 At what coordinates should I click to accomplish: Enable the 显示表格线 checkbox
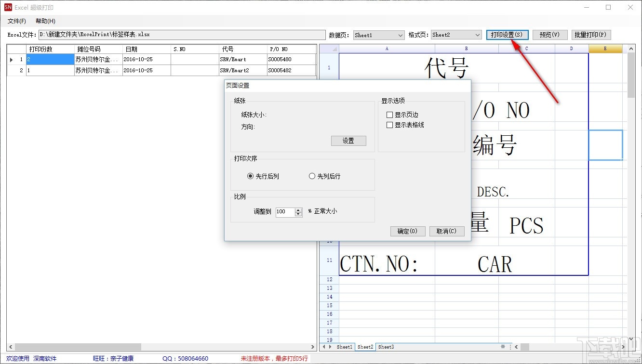click(390, 125)
